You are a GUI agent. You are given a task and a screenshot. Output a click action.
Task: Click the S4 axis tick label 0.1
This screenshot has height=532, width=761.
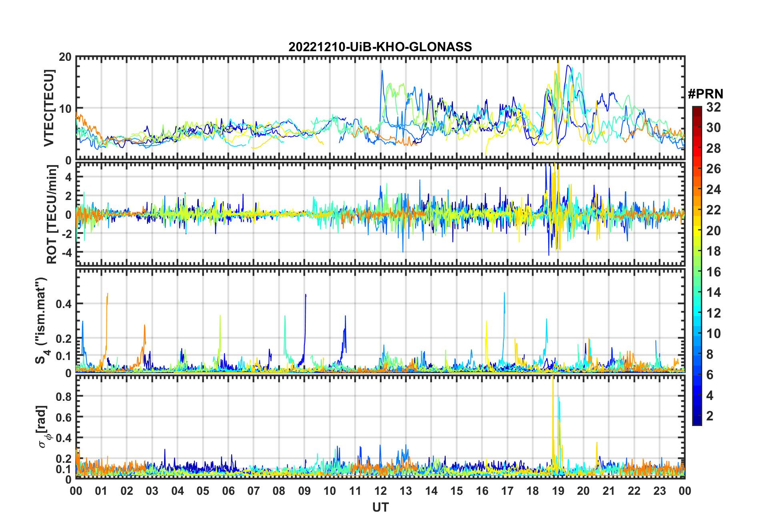[x=64, y=356]
